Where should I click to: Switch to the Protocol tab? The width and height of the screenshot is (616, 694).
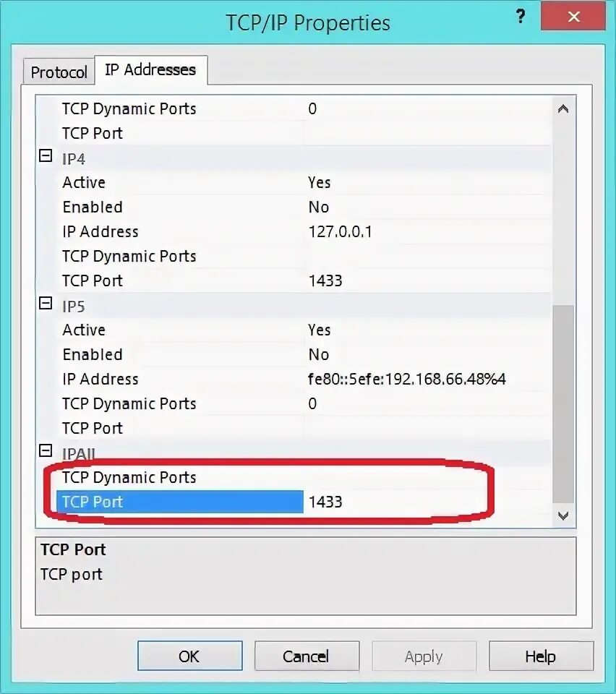pos(58,70)
